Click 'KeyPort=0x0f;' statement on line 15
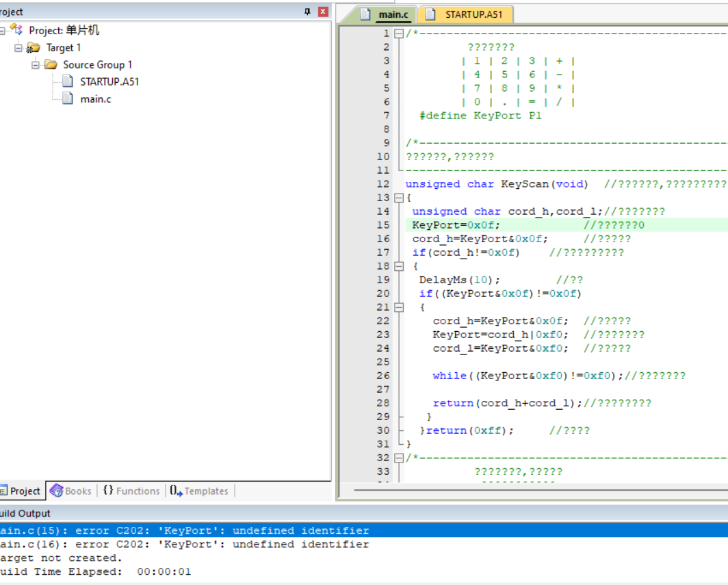The width and height of the screenshot is (728, 585). pyautogui.click(x=456, y=225)
